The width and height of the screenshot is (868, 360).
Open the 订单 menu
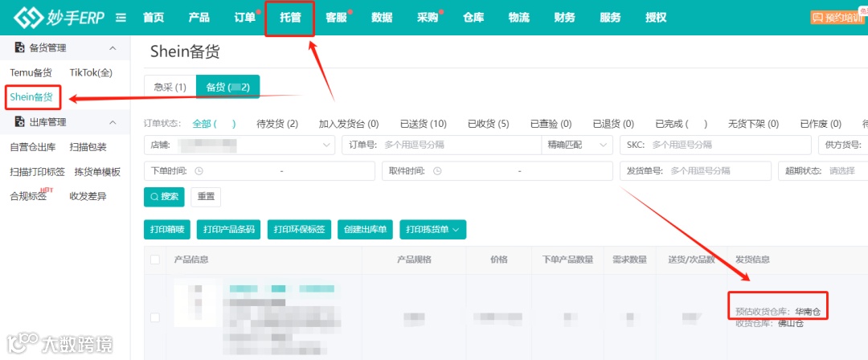tap(244, 18)
